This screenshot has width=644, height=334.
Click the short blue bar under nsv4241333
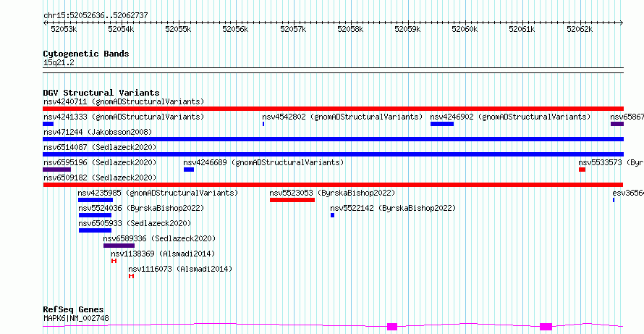[x=48, y=124]
